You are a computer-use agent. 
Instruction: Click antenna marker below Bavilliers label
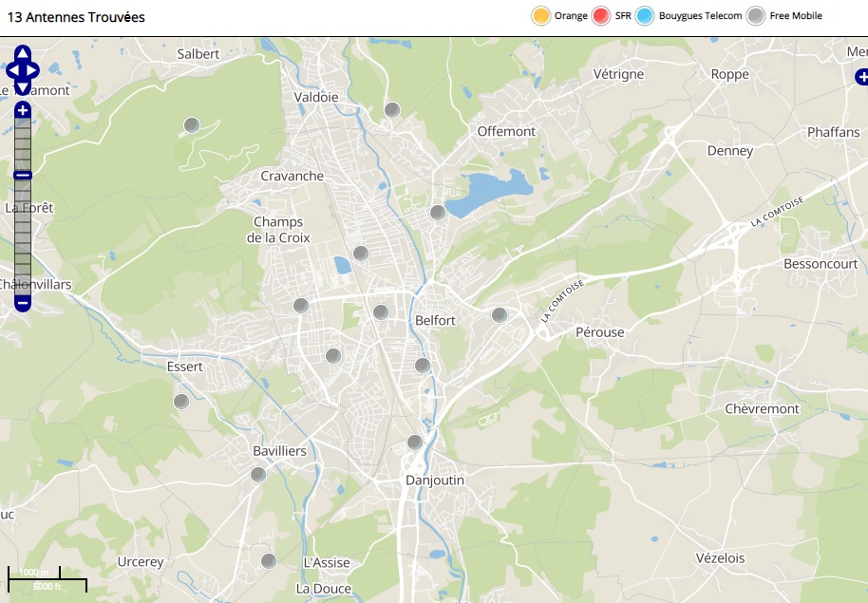(258, 475)
